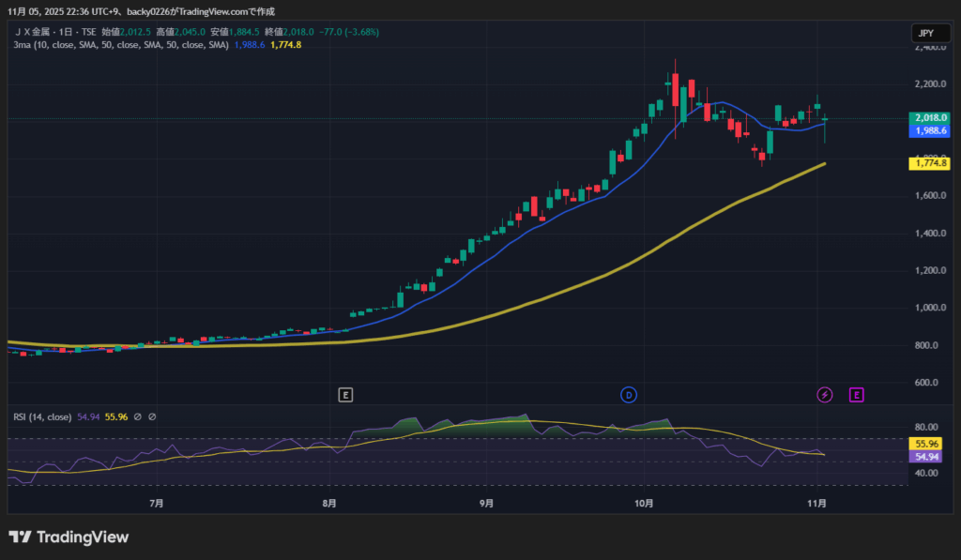Click the TradingView wordmark text
The image size is (961, 560).
pyautogui.click(x=84, y=537)
